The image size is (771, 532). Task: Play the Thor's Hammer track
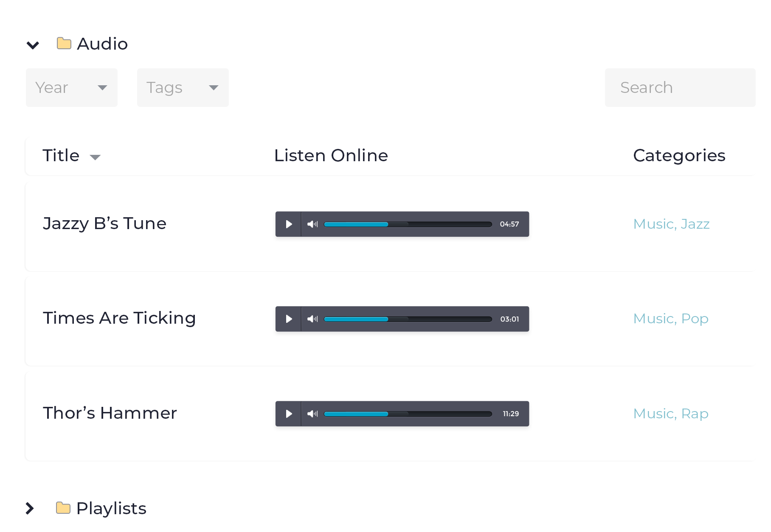click(289, 414)
